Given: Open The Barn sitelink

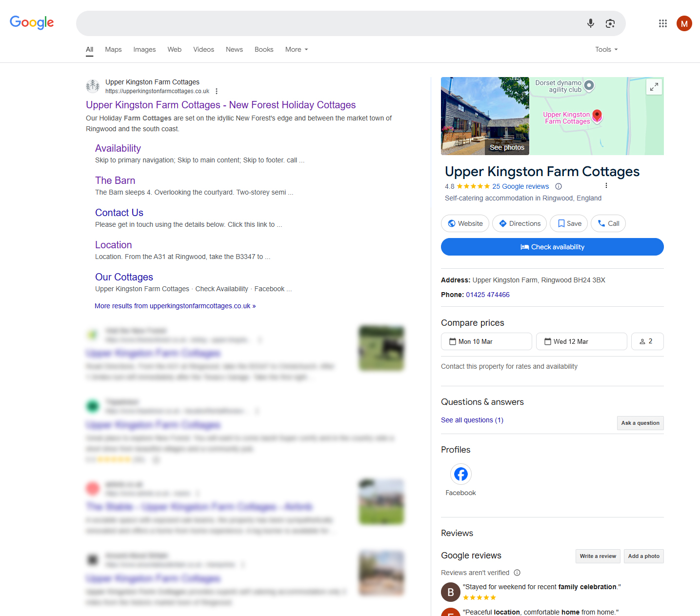Looking at the screenshot, I should [x=115, y=180].
